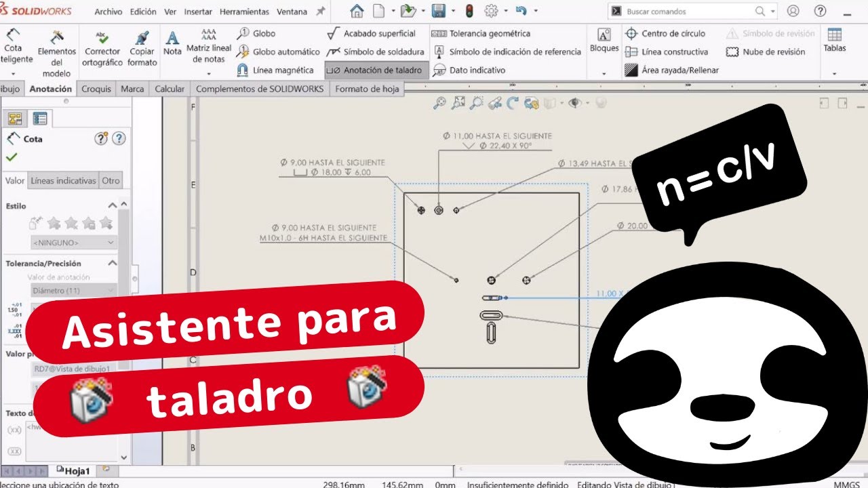Viewport: 868px width, 488px height.
Task: Switch to Formato de hoja tab
Action: 367,89
